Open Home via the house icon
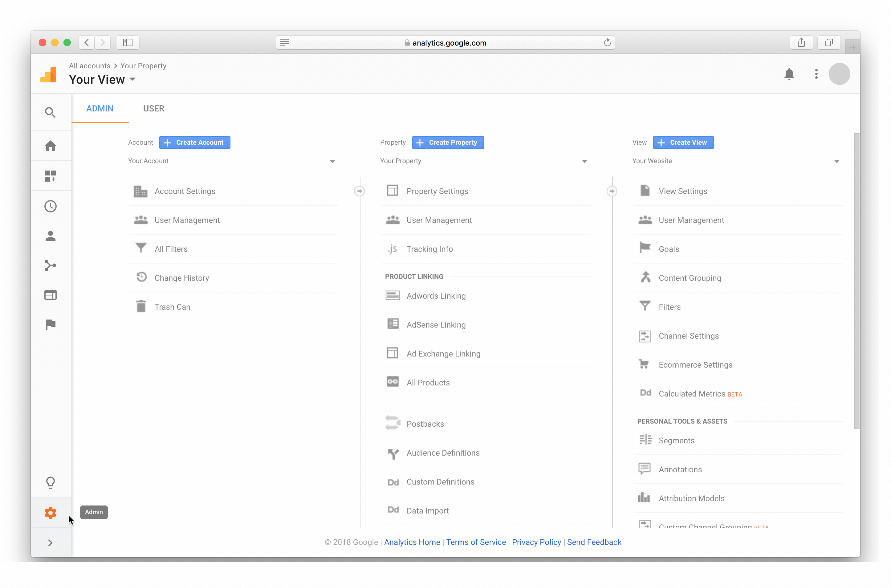Image resolution: width=891 pixels, height=588 pixels. [x=50, y=146]
